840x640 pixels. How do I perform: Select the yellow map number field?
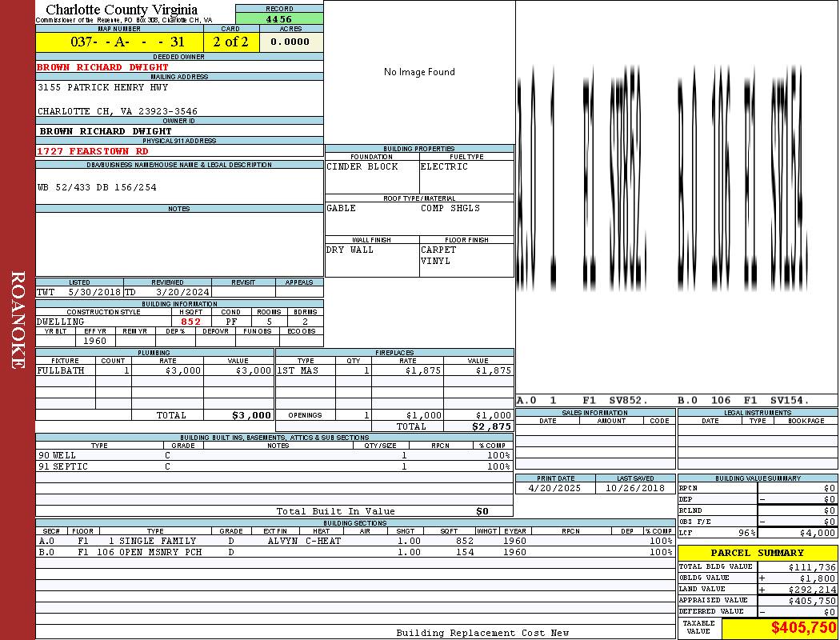[119, 42]
